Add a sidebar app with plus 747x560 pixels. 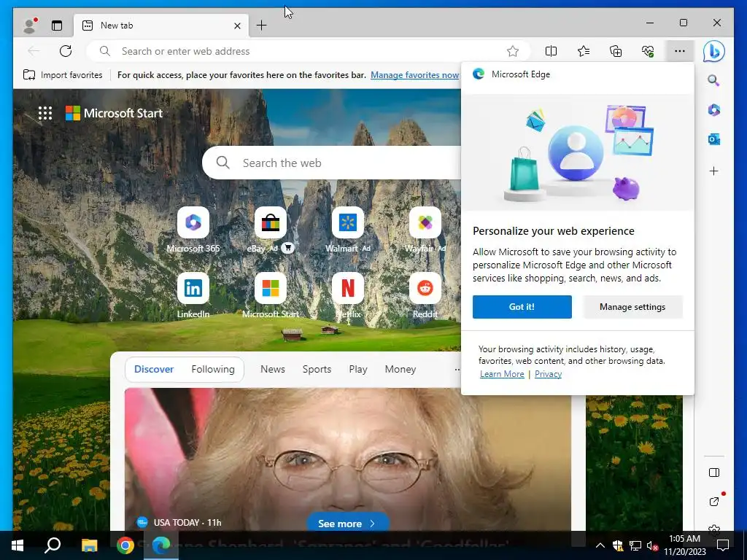coord(713,171)
